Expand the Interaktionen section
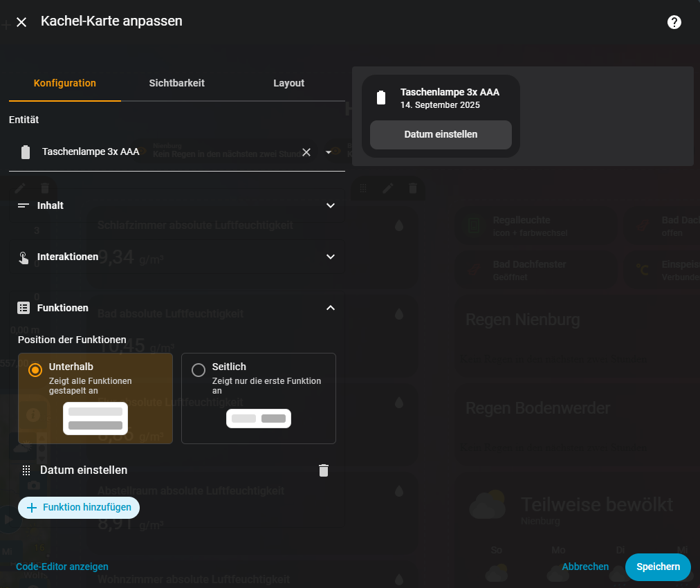Screen dimensions: 700x588 [x=330, y=257]
